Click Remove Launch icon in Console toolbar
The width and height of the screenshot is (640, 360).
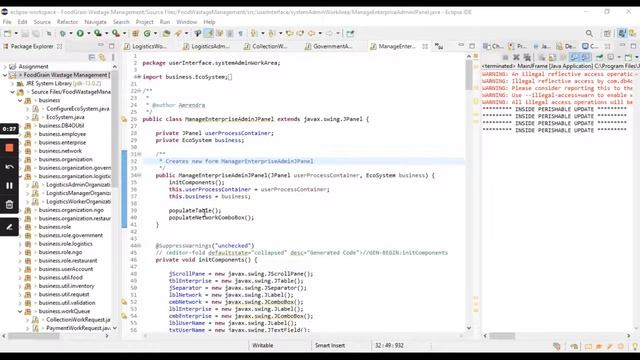(516, 57)
